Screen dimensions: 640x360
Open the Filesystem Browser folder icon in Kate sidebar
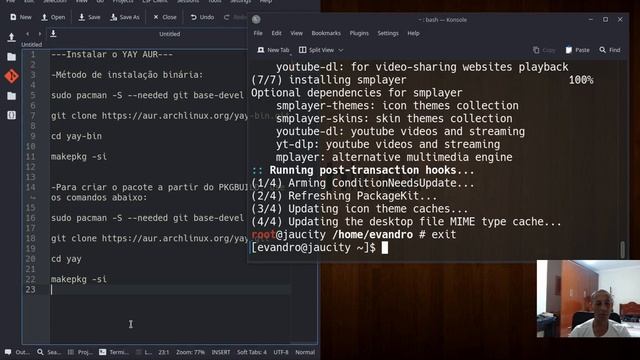click(x=11, y=96)
